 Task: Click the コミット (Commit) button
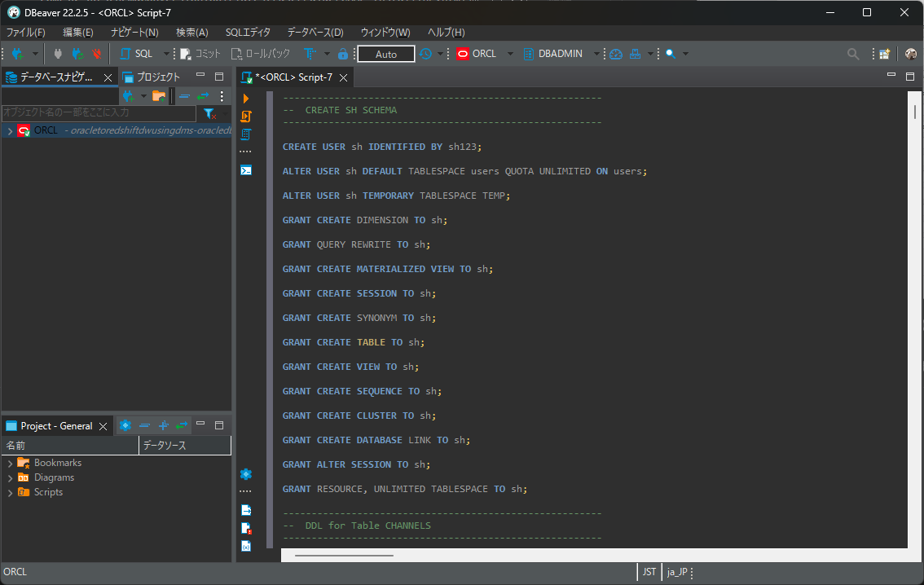pyautogui.click(x=200, y=54)
